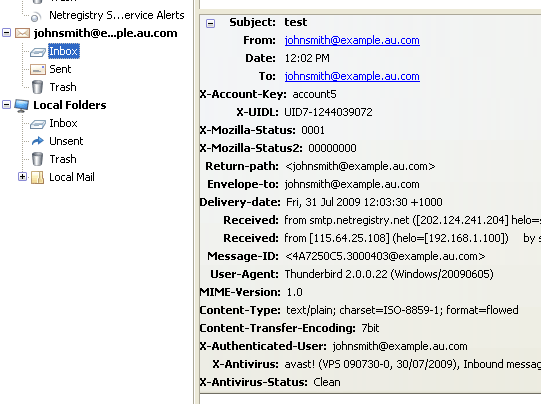Click the johnsmith account envelope icon
This screenshot has width=541, height=404.
pos(22,33)
